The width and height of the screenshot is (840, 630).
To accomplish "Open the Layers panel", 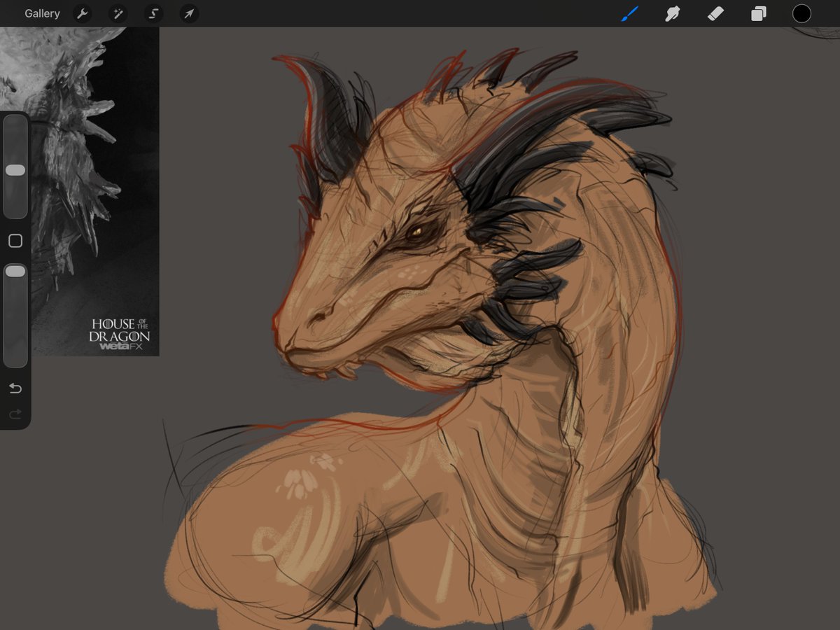I will pos(759,13).
